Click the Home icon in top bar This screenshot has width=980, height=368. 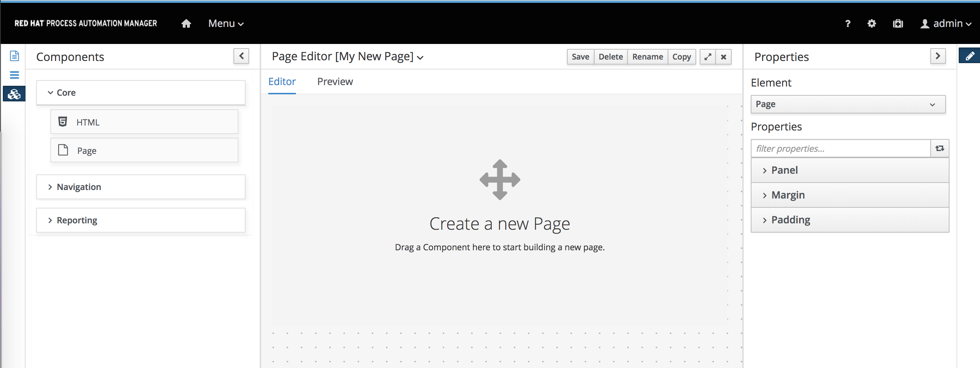(186, 23)
